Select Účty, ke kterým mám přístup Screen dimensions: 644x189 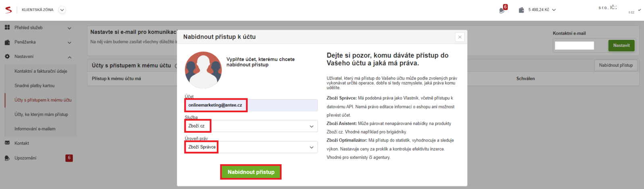[x=41, y=115]
